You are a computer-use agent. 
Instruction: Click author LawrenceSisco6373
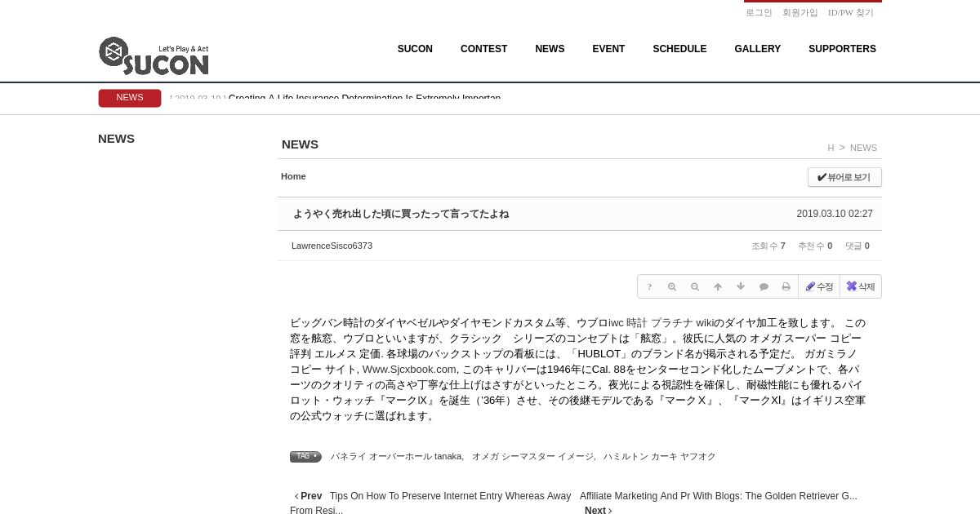coord(332,246)
